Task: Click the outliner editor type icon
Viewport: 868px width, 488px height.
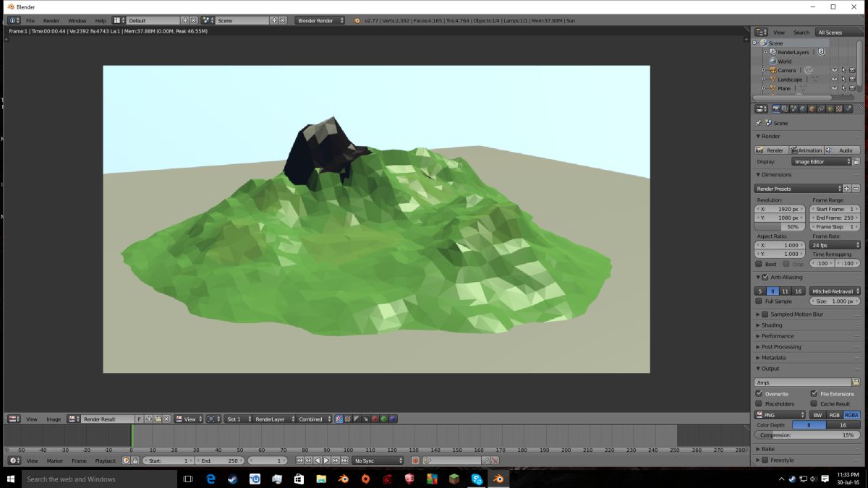Action: pos(761,32)
